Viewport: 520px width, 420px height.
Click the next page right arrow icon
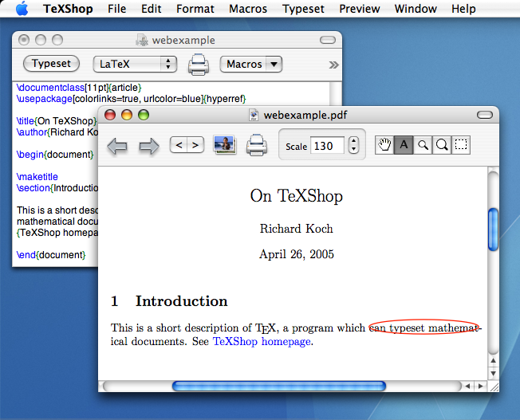coord(150,147)
